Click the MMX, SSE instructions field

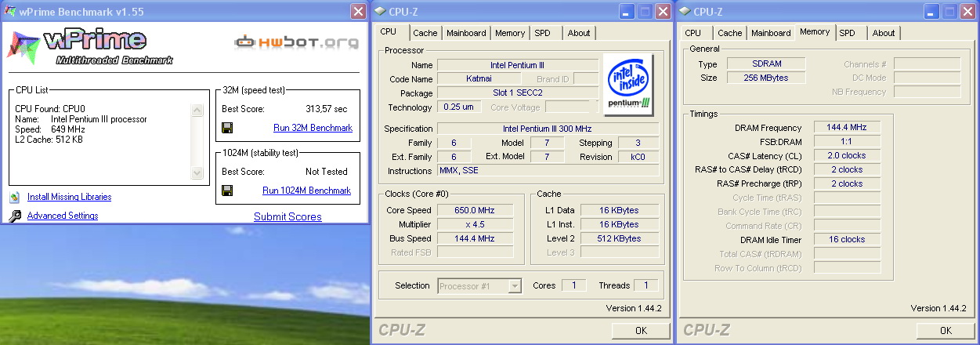point(548,171)
